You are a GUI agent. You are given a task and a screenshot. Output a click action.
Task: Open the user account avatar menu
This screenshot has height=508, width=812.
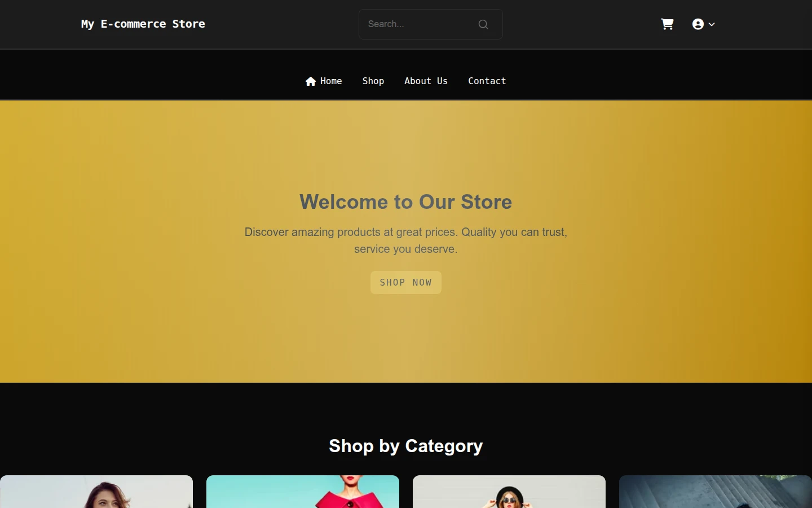[x=704, y=24]
